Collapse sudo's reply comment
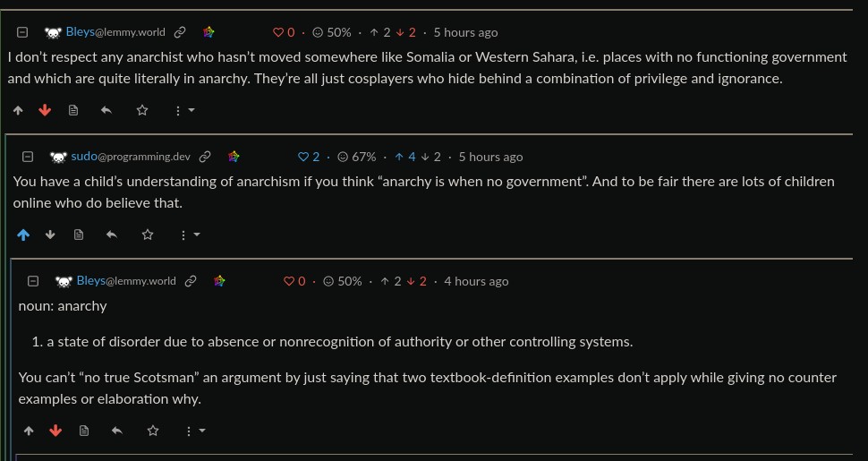The width and height of the screenshot is (868, 461). (28, 157)
